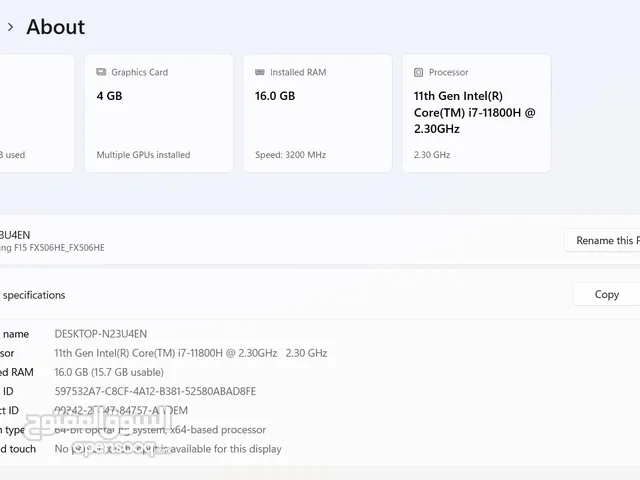
Task: Select 16.0 GB (15.7 GB usable) value
Action: point(109,372)
